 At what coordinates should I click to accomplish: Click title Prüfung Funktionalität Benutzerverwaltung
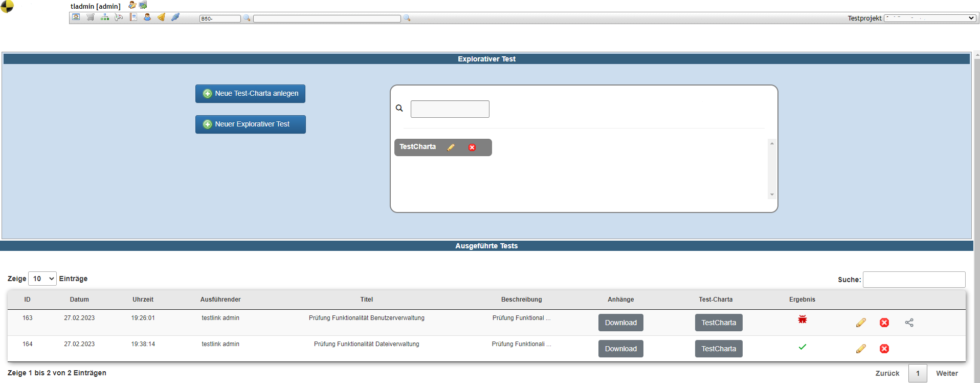click(x=367, y=318)
